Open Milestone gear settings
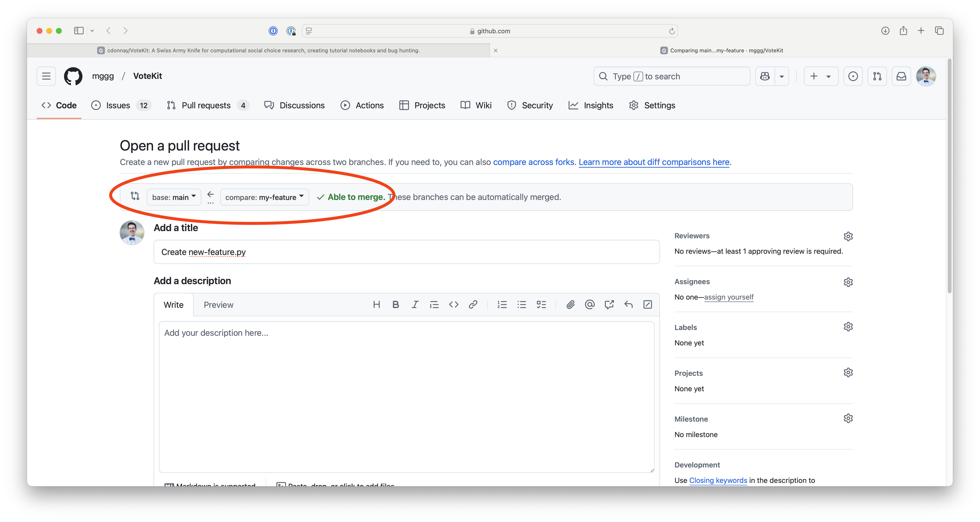The height and width of the screenshot is (522, 980). point(848,419)
